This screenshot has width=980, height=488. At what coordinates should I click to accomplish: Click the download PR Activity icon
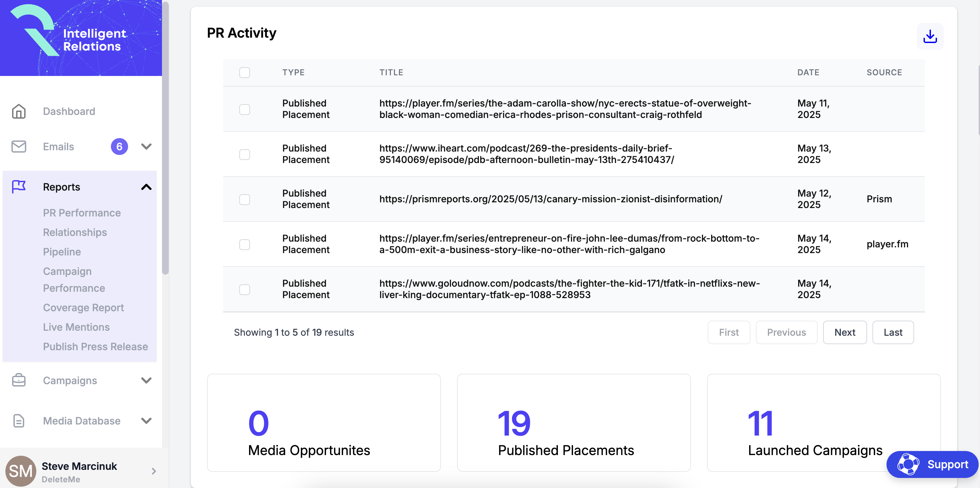pyautogui.click(x=930, y=37)
